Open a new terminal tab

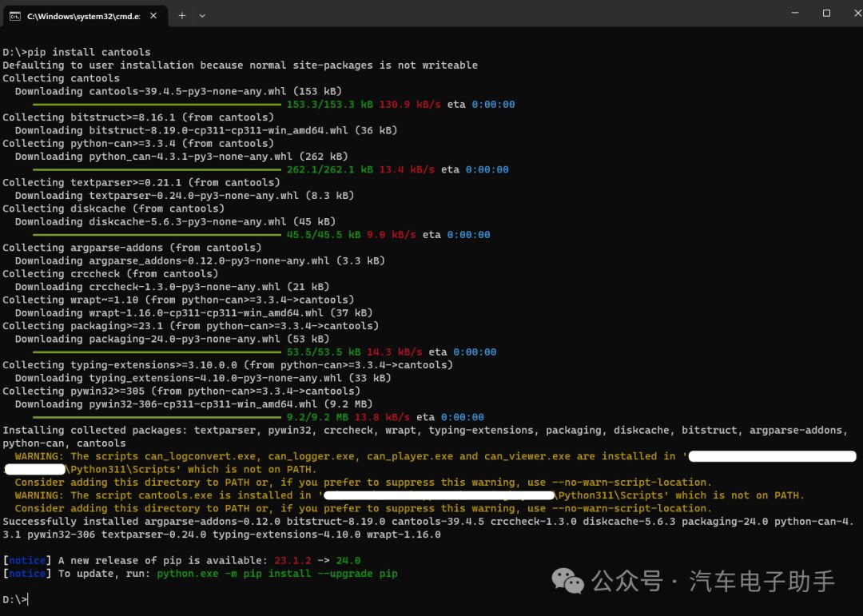tap(182, 16)
